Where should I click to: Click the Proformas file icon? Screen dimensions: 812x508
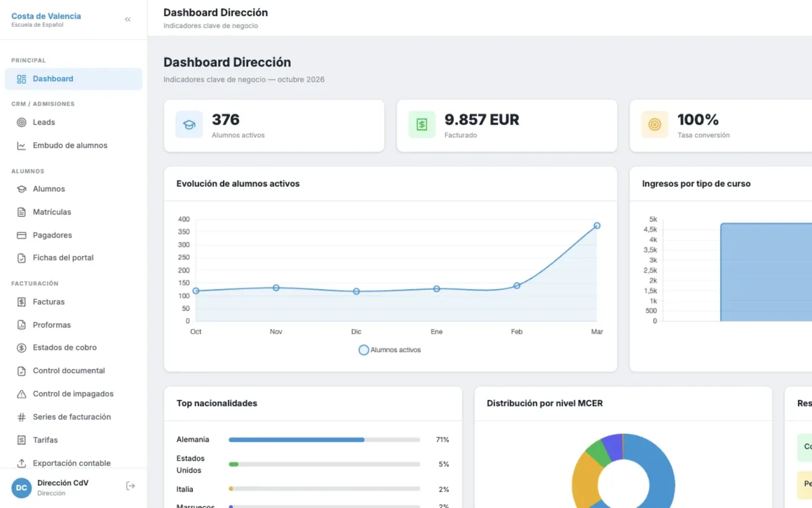point(21,325)
